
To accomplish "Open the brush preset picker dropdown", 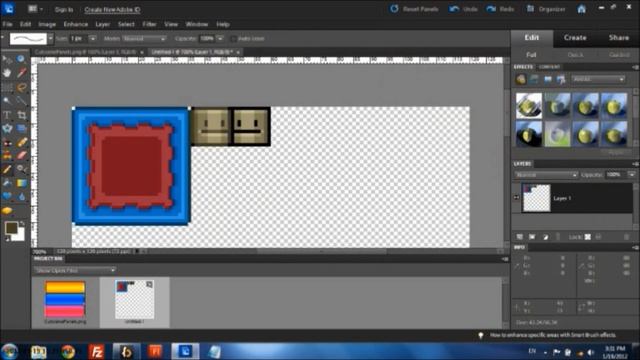I will pos(50,39).
